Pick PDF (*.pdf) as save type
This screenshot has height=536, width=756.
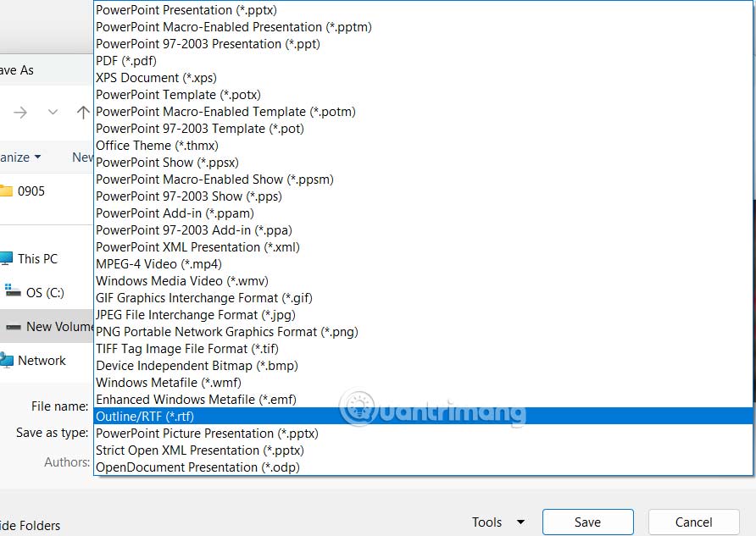point(423,61)
